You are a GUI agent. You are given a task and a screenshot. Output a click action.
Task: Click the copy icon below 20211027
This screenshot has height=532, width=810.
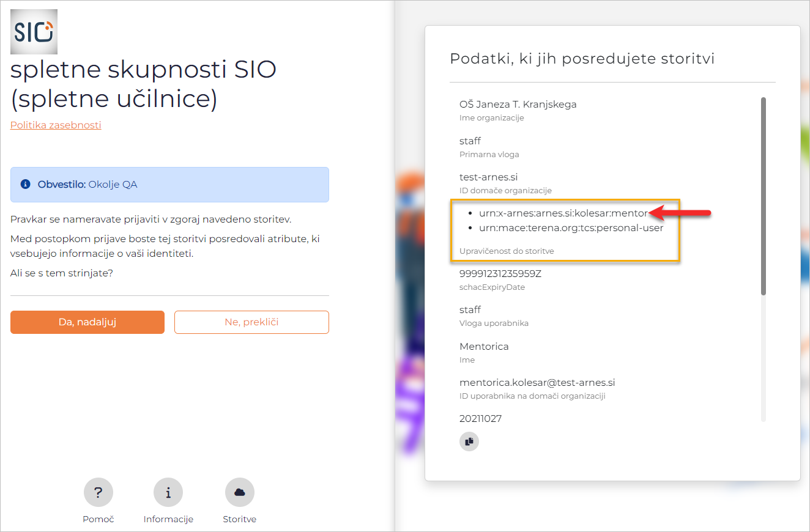pyautogui.click(x=469, y=441)
